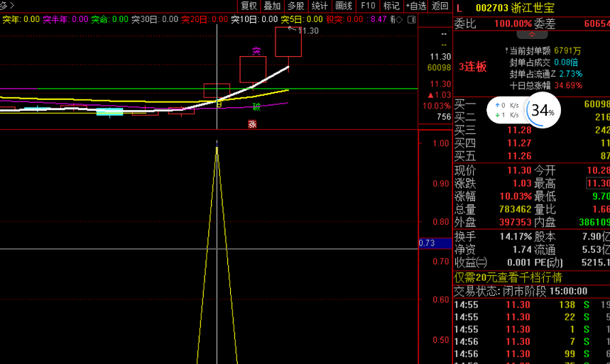Click the diamond indicator settings icon
The width and height of the screenshot is (610, 364).
point(399,19)
